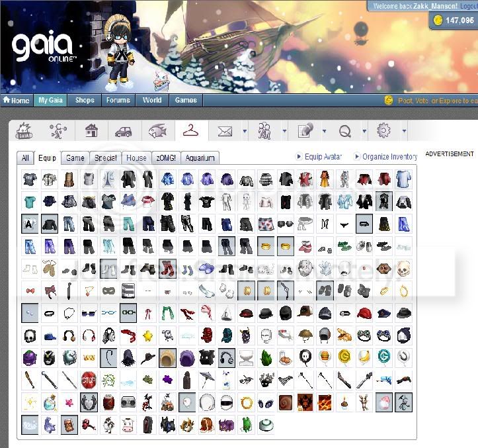Open Shops in navigation bar
The height and width of the screenshot is (448, 478).
point(85,100)
